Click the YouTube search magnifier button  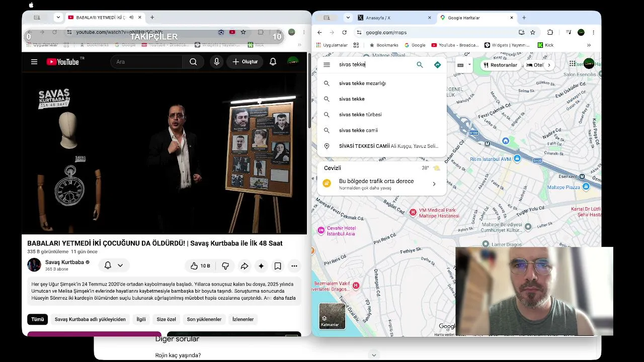(193, 62)
